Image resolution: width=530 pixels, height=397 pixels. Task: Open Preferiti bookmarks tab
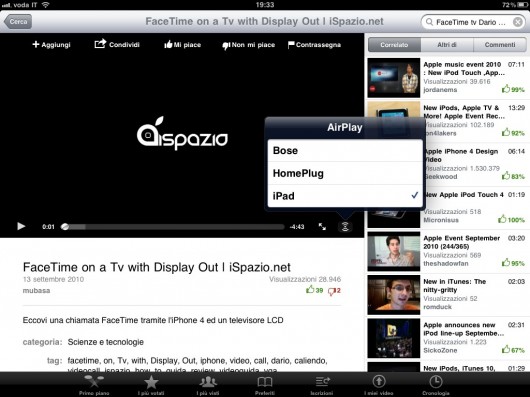pyautogui.click(x=265, y=385)
